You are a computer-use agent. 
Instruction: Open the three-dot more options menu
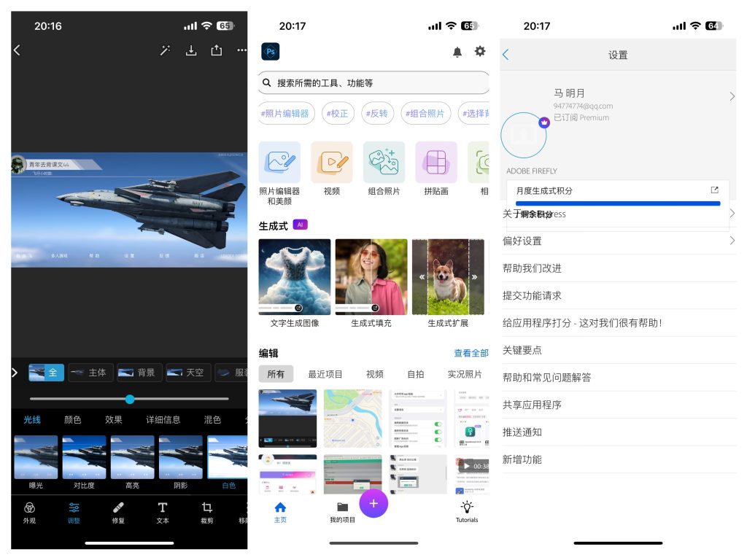pos(241,50)
